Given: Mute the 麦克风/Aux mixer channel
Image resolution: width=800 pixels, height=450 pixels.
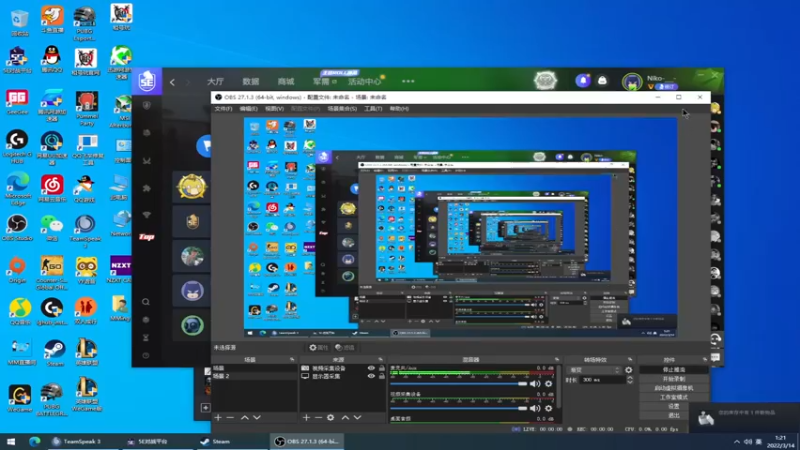Looking at the screenshot, I should (x=535, y=384).
